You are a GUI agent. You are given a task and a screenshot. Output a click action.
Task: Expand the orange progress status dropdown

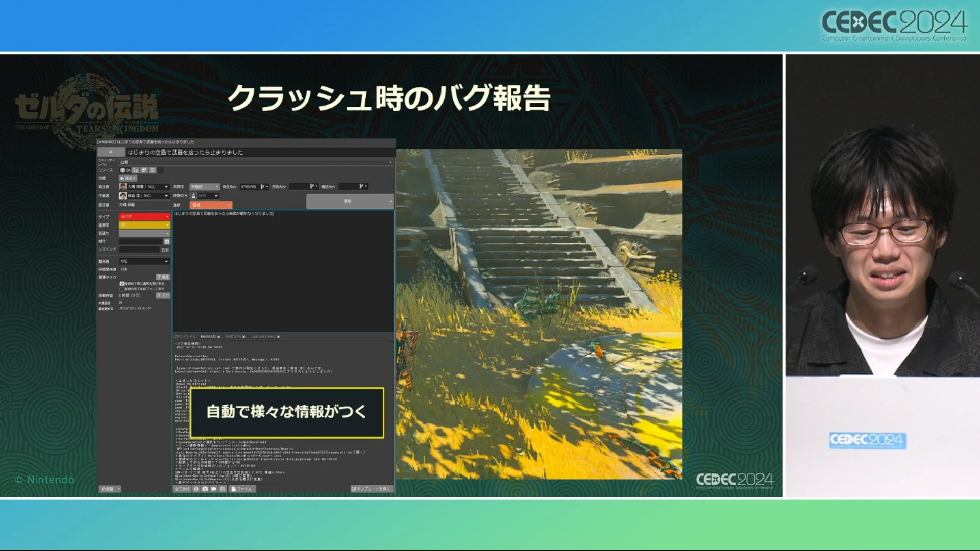(211, 205)
